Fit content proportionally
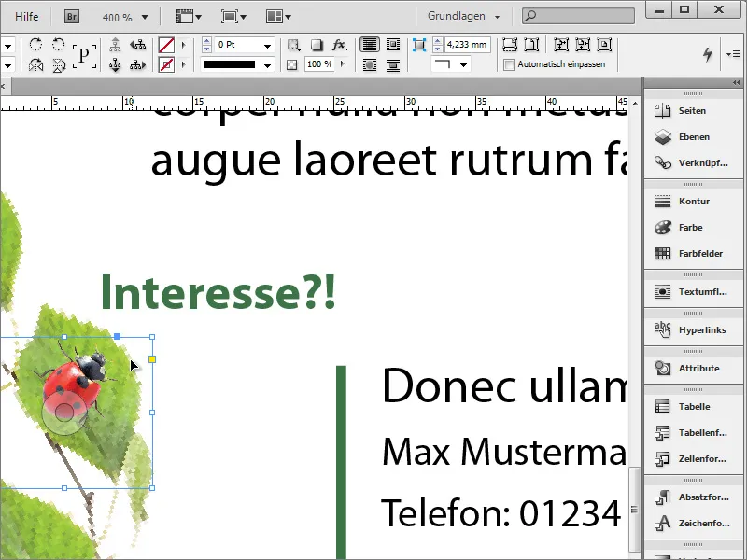 click(531, 45)
